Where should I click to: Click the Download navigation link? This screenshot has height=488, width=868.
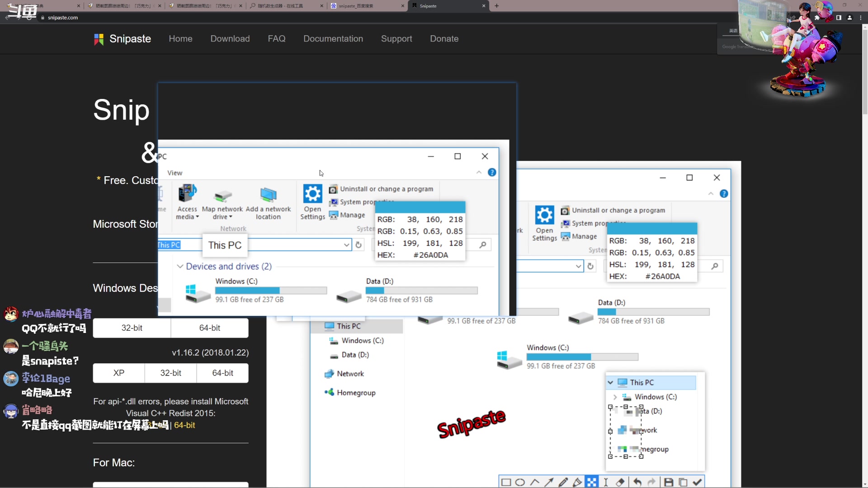click(230, 38)
